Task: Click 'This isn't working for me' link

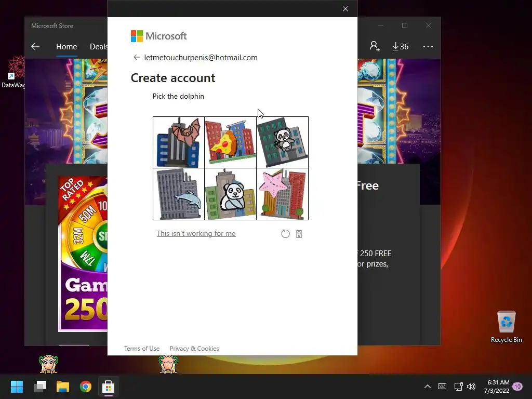Action: (196, 233)
